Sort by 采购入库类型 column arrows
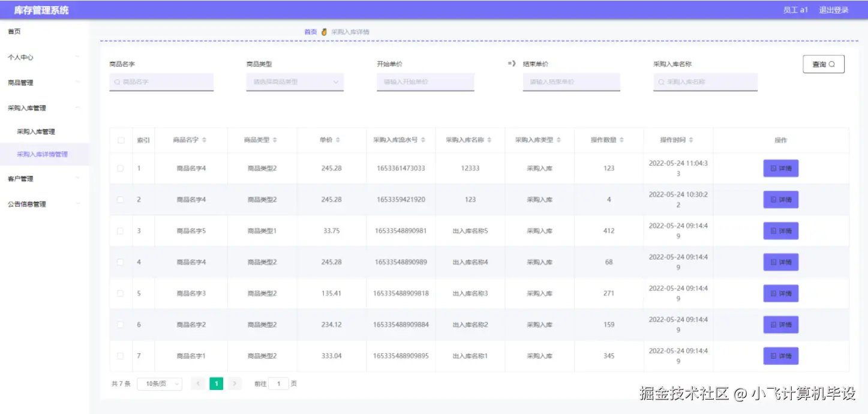 [558, 140]
